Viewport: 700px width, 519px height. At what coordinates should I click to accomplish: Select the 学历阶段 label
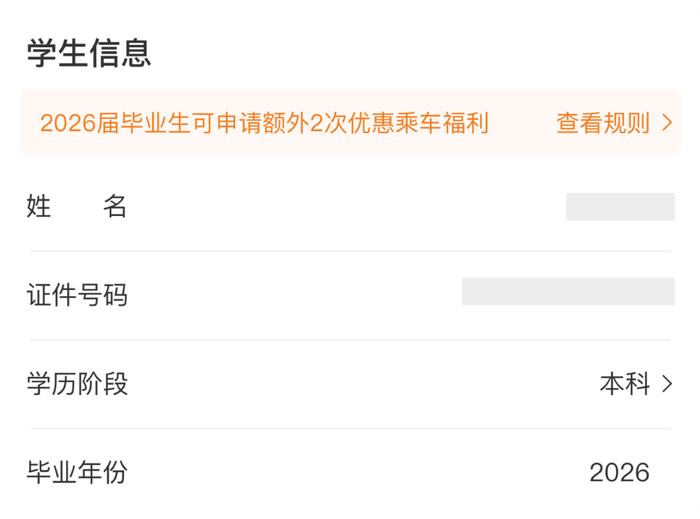click(77, 384)
